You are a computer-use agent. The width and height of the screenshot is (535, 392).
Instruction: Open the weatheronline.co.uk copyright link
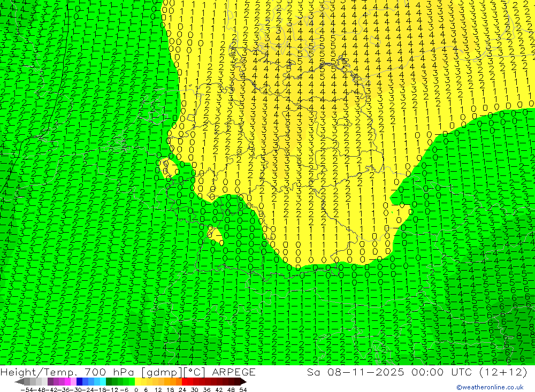[x=490, y=387]
